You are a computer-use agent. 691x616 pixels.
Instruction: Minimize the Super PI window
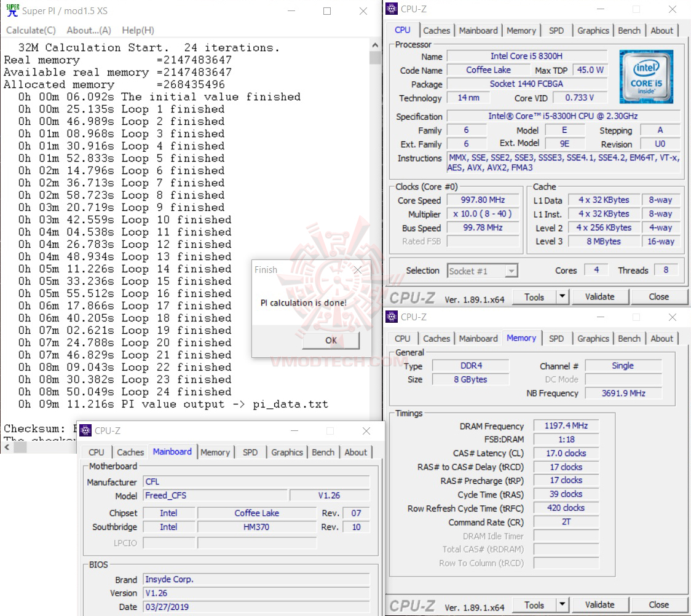pyautogui.click(x=291, y=10)
